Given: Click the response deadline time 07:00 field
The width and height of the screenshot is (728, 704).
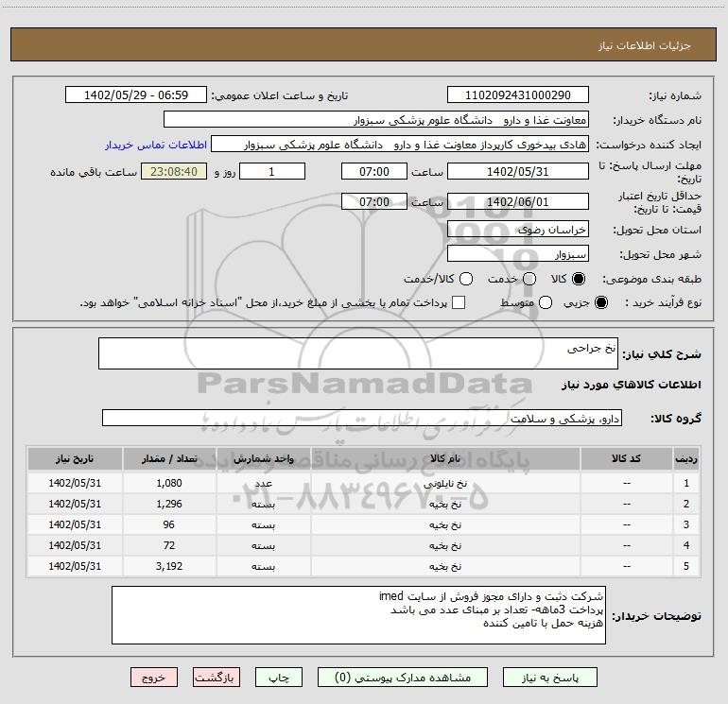Looking at the screenshot, I should tap(374, 171).
